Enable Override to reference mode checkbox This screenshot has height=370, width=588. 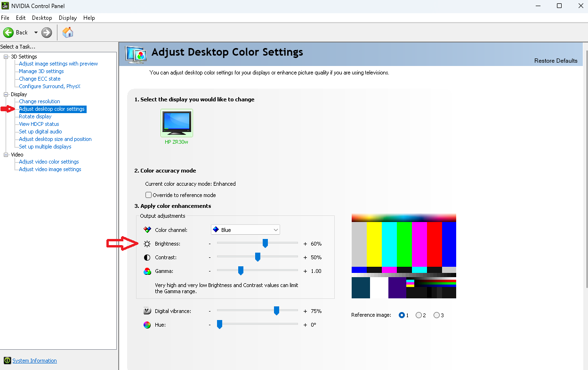click(x=149, y=195)
